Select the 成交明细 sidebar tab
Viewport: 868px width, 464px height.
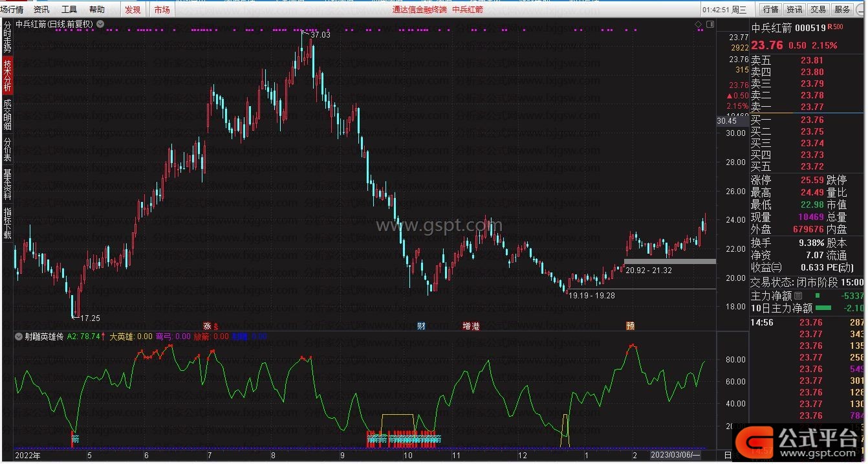point(7,115)
